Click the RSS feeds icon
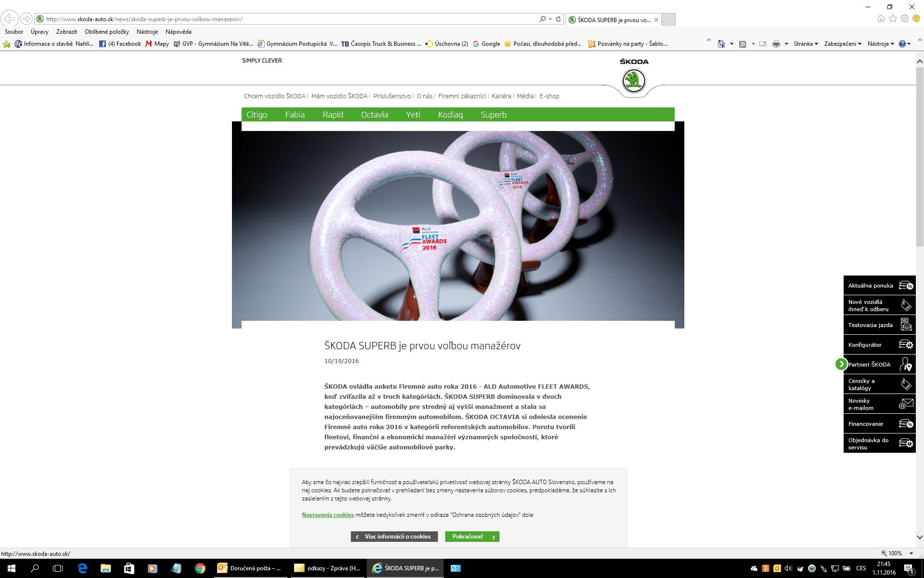This screenshot has height=578, width=924. pyautogui.click(x=743, y=44)
